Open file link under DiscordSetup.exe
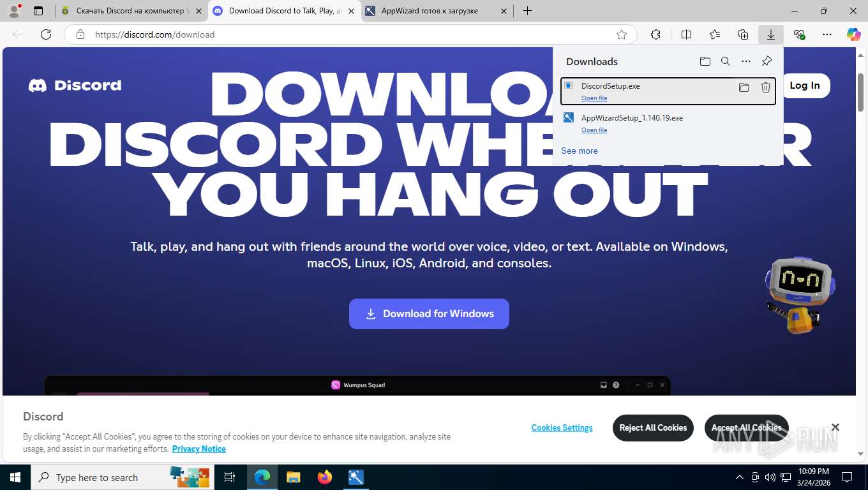 coord(594,98)
